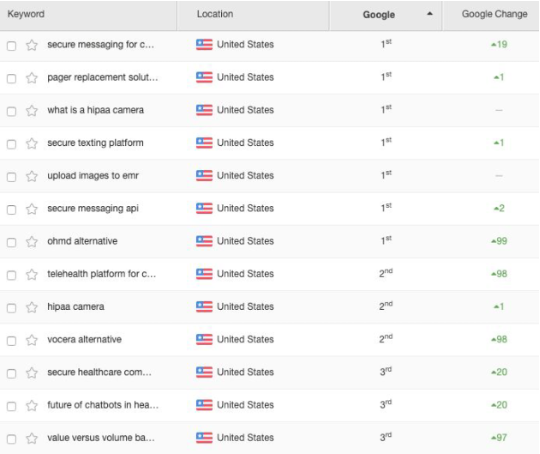
Task: Star the 'secure messaging for c...' keyword
Action: [x=32, y=45]
